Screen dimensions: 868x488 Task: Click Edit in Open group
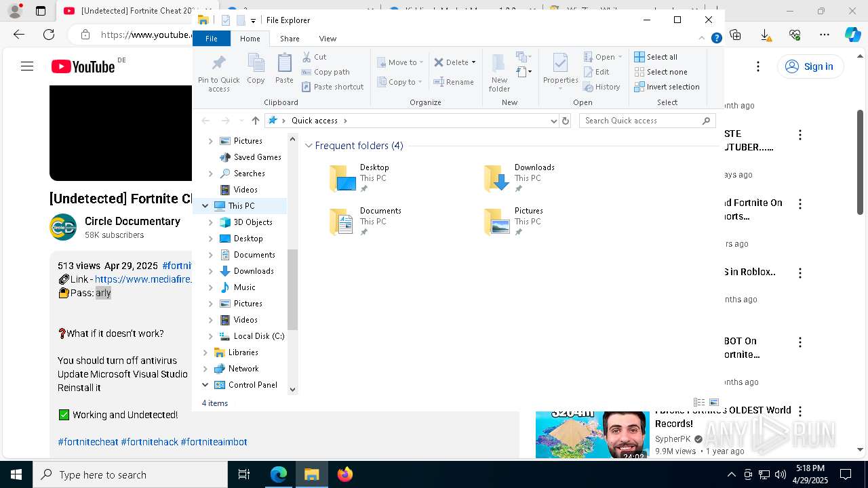(596, 72)
